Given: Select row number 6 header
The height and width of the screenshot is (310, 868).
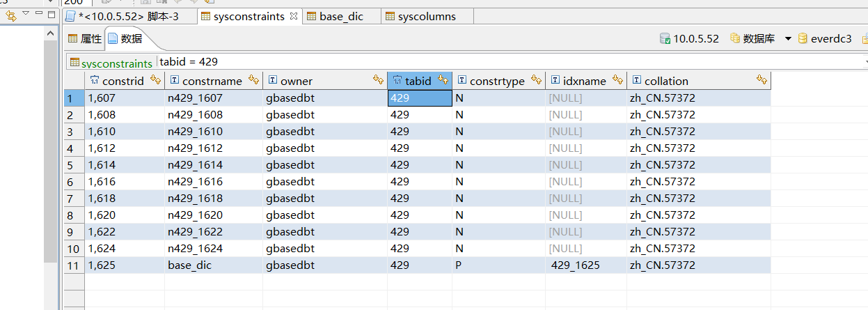Looking at the screenshot, I should [74, 182].
